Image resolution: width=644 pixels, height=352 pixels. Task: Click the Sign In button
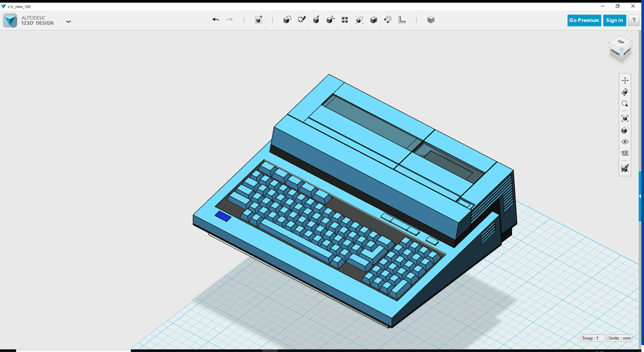pyautogui.click(x=614, y=20)
